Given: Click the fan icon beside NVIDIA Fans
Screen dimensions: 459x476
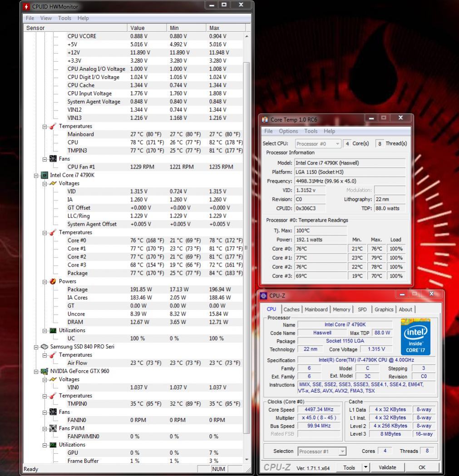Looking at the screenshot, I should tap(53, 412).
